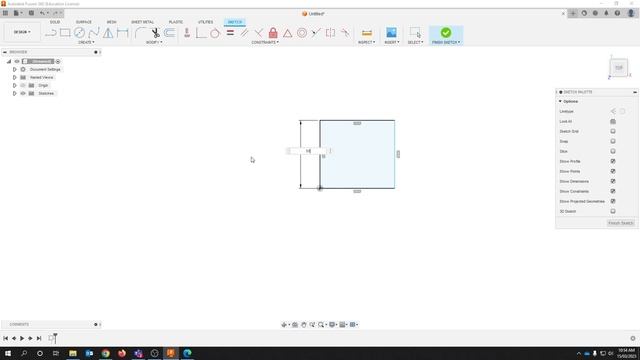Apply the Perpendicular constraint
The width and height of the screenshot is (640, 360).
[258, 33]
